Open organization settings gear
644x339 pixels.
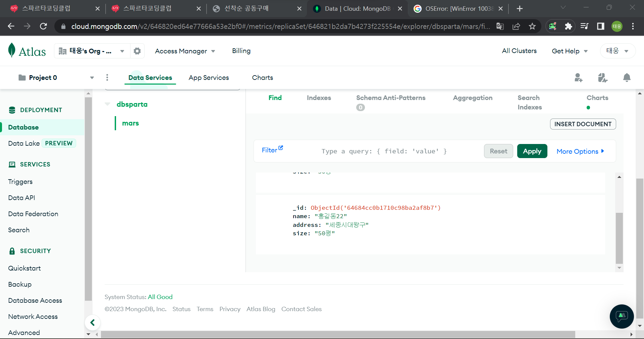137,51
